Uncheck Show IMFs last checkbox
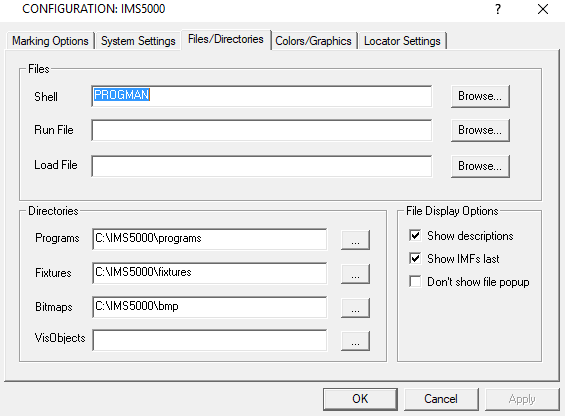 415,258
